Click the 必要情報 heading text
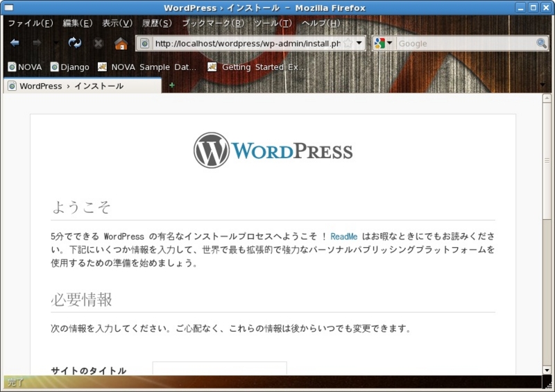Screen dimensions: 555x392 (x=81, y=300)
